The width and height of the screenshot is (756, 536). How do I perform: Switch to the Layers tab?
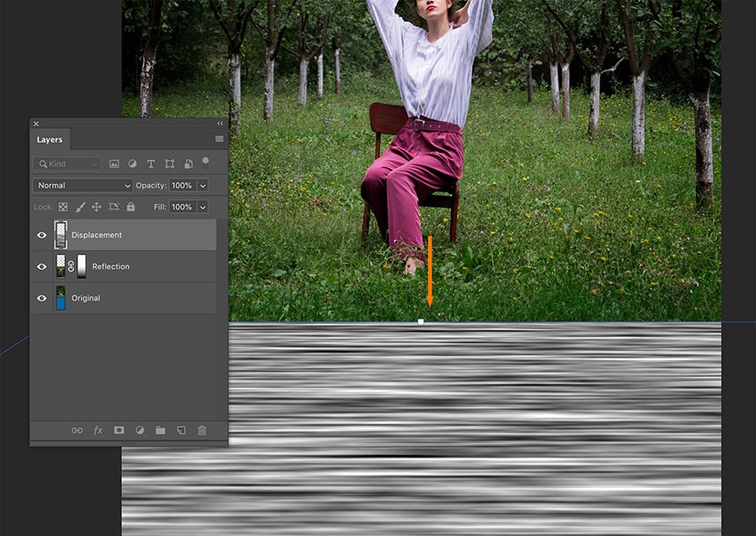coord(50,140)
